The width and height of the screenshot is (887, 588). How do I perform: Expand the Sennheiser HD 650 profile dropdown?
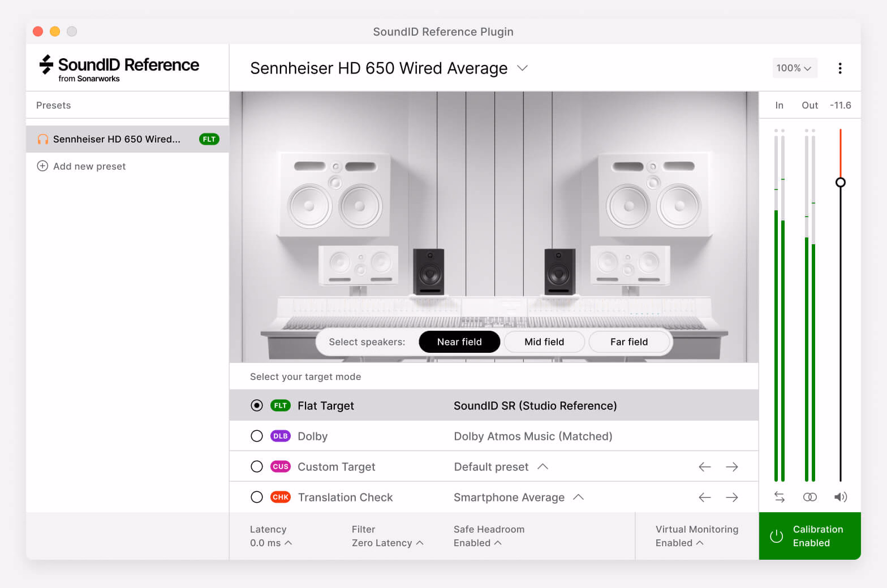[x=523, y=68]
